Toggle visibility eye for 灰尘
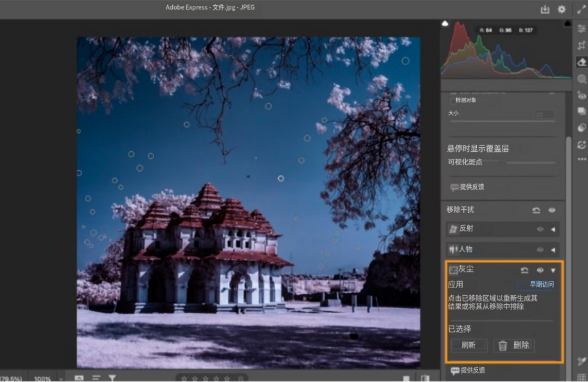Image resolution: width=588 pixels, height=382 pixels. coord(540,271)
